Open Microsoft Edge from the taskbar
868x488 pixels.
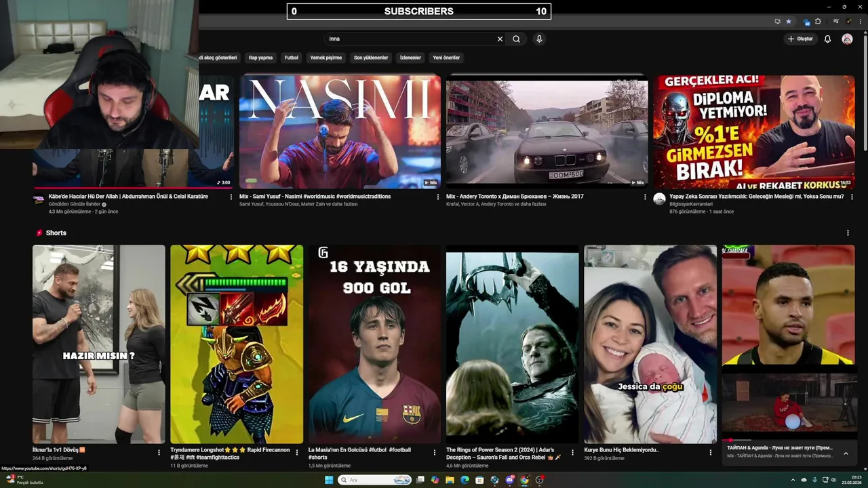(465, 480)
